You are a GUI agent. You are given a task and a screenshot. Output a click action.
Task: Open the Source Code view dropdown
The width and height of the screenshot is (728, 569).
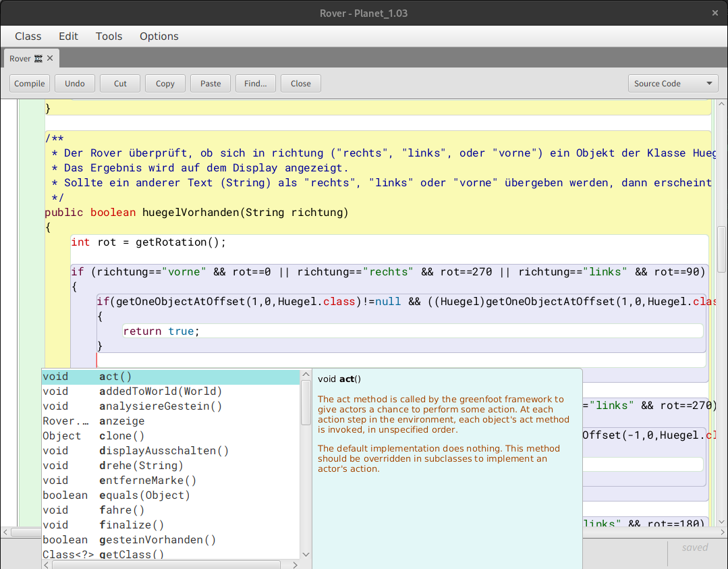coord(673,84)
